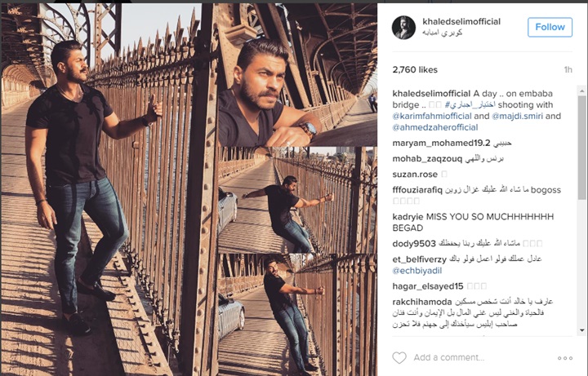Open the three-dot more options menu

click(x=565, y=358)
